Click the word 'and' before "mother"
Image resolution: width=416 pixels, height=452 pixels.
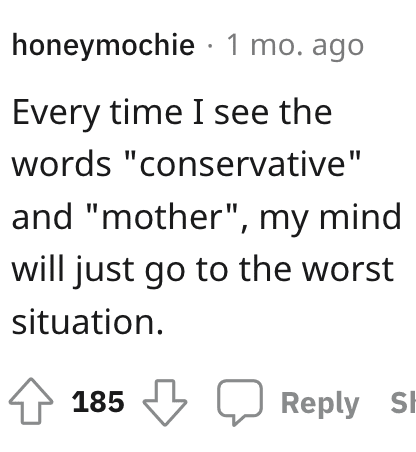click(42, 217)
